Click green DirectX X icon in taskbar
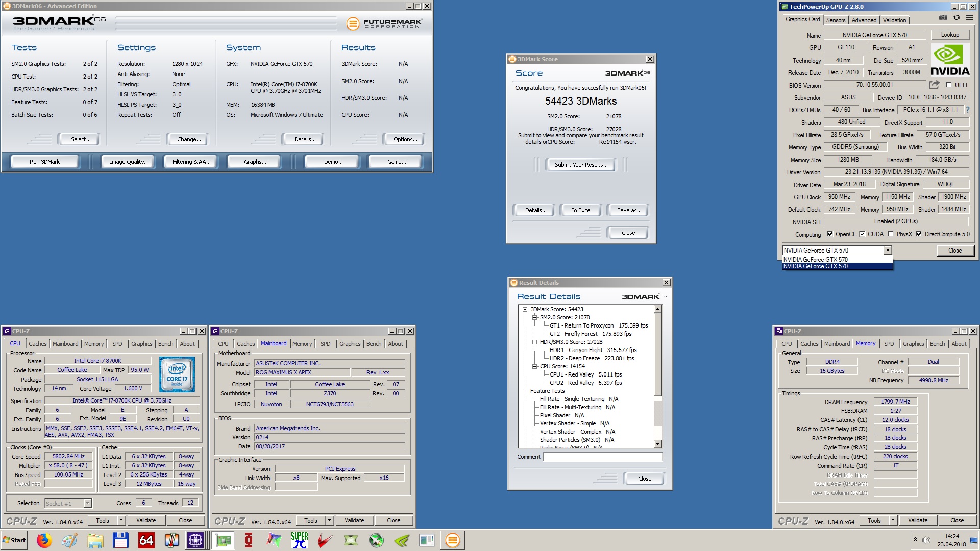Viewport: 980px width, 551px height. pyautogui.click(x=351, y=540)
